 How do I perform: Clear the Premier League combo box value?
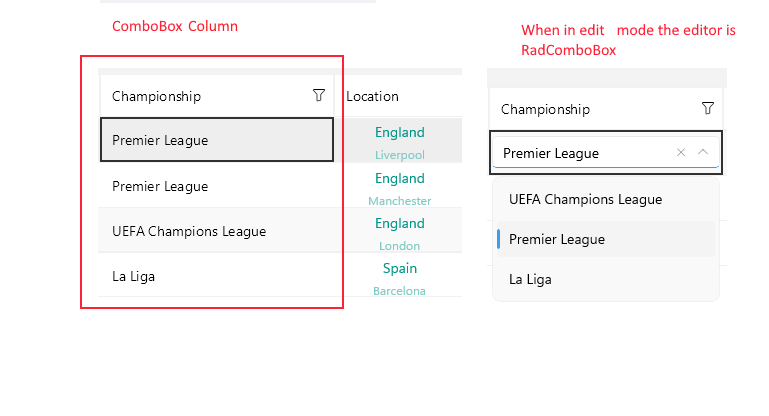click(x=681, y=152)
